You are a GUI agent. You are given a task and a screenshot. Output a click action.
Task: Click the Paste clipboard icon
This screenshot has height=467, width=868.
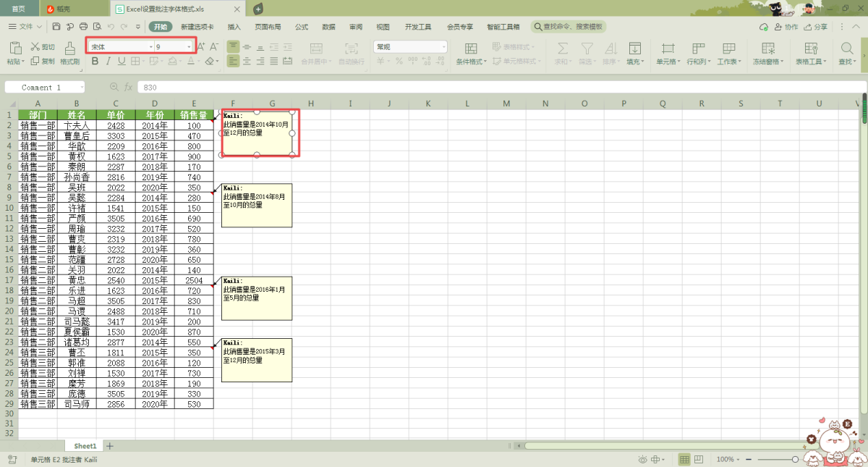click(14, 48)
